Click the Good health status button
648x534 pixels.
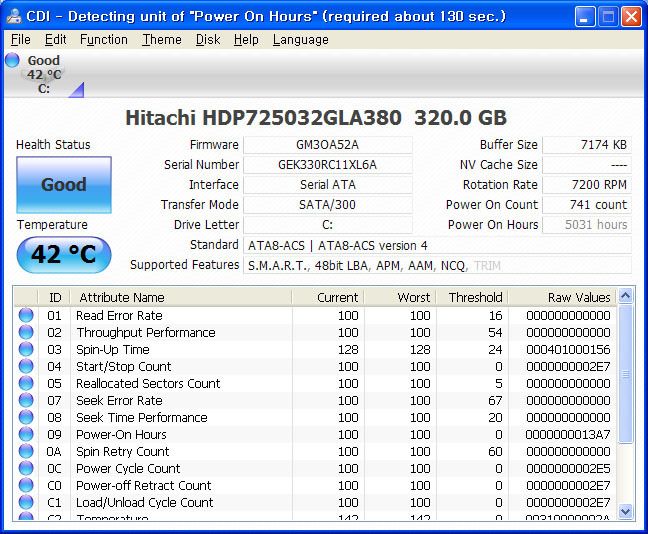pyautogui.click(x=64, y=185)
